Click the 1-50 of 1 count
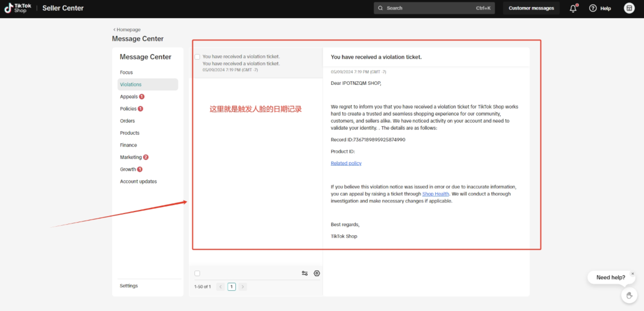The width and height of the screenshot is (644, 311). (x=202, y=287)
